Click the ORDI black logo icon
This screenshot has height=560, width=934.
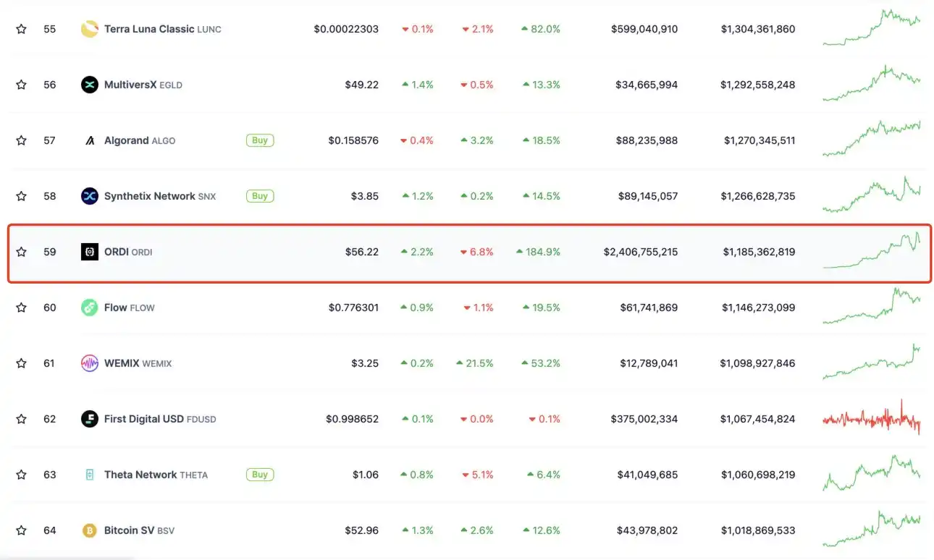pyautogui.click(x=90, y=252)
